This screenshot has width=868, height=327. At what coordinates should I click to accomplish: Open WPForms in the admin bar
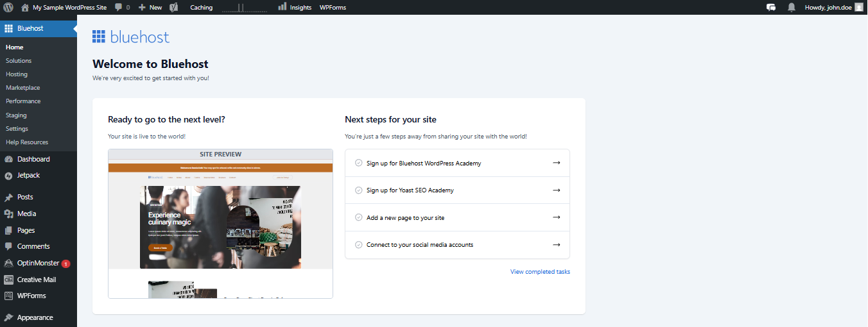333,8
